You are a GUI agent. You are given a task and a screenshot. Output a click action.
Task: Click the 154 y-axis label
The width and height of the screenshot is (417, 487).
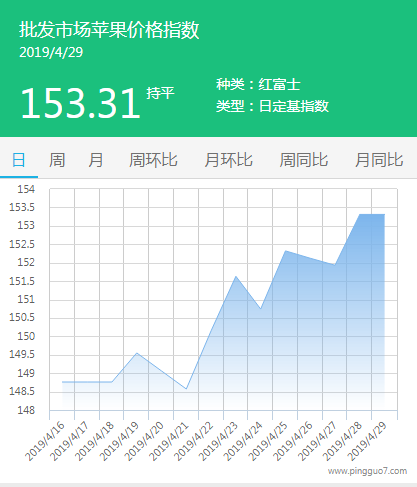pyautogui.click(x=26, y=189)
